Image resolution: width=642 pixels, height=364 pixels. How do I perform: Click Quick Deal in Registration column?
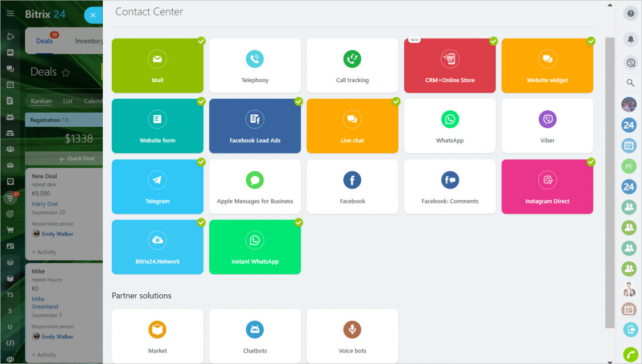(76, 158)
